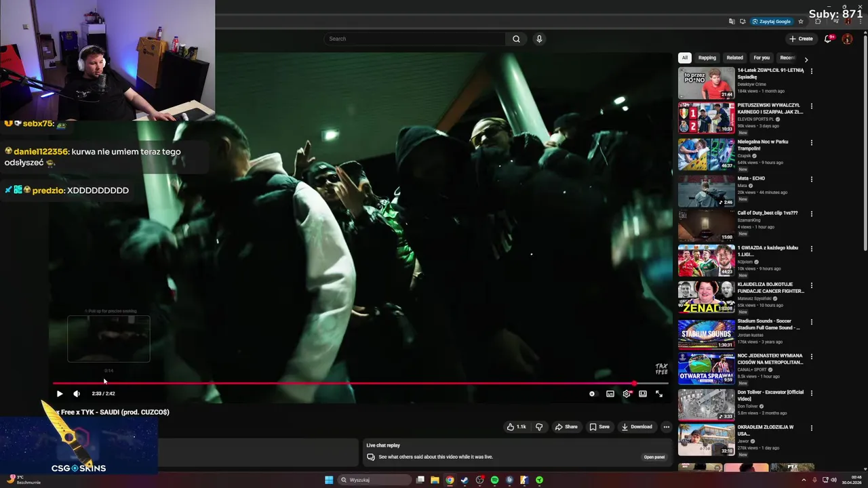Open options for the Mata - ECHO video

tap(812, 180)
